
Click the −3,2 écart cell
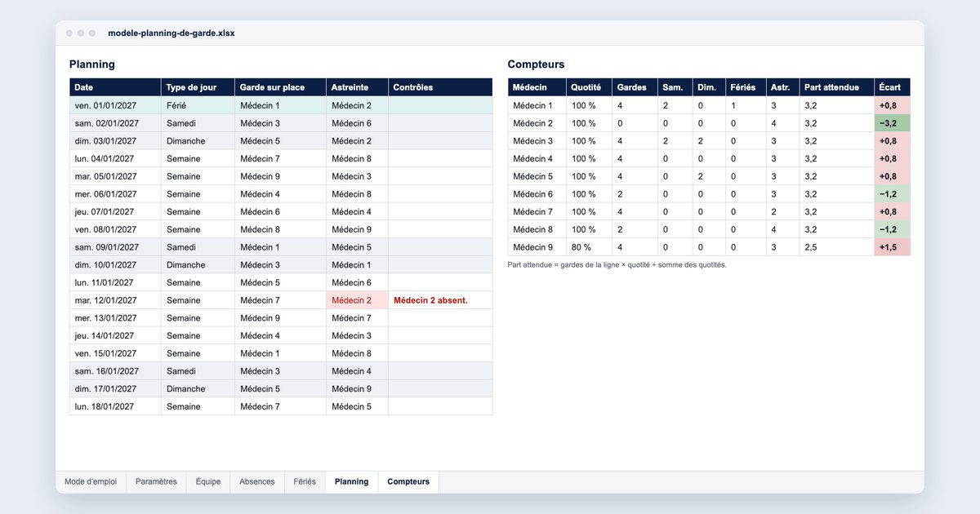coord(892,123)
